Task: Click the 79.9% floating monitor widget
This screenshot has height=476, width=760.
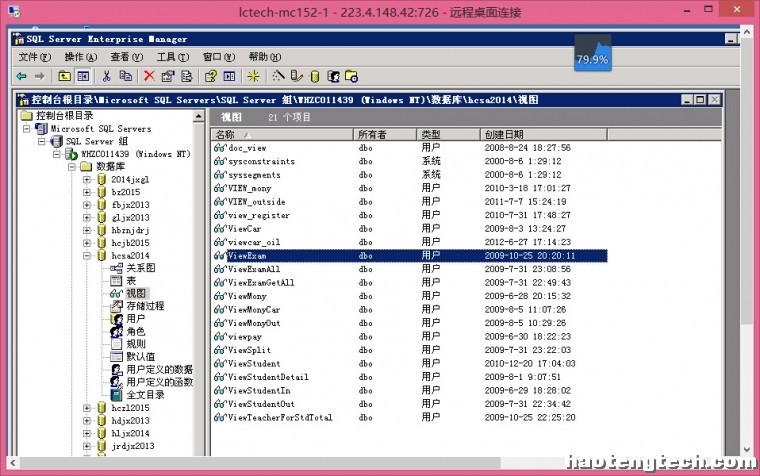Action: pyautogui.click(x=592, y=53)
